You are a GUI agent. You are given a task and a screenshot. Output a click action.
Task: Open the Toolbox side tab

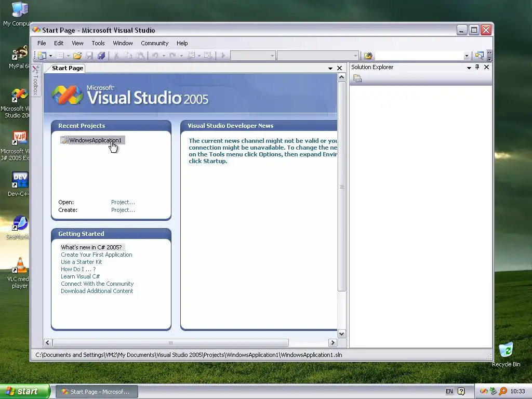[36, 81]
